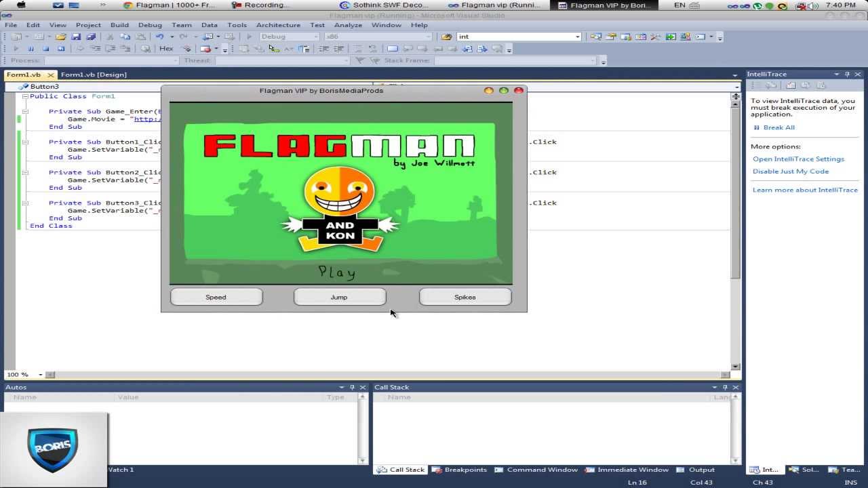Open the Architecture menu
The width and height of the screenshot is (868, 488).
pyautogui.click(x=278, y=25)
